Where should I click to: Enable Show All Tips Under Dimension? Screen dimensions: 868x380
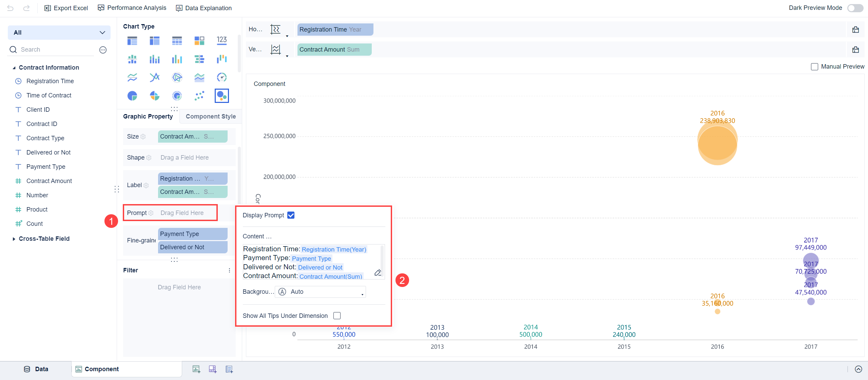(337, 316)
